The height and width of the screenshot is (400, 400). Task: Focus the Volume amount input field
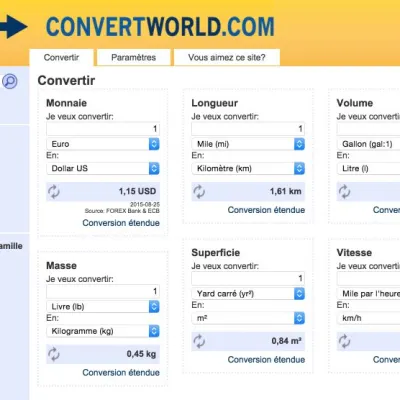[x=368, y=129]
